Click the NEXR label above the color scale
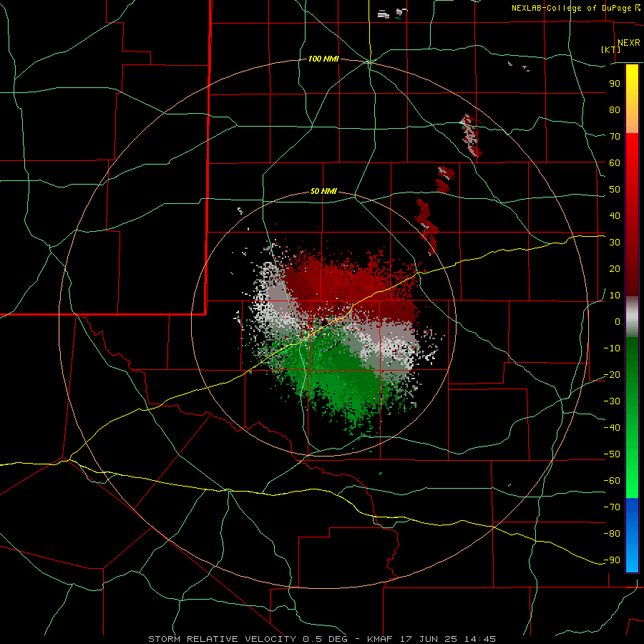Viewport: 644px width, 644px height. coord(629,43)
